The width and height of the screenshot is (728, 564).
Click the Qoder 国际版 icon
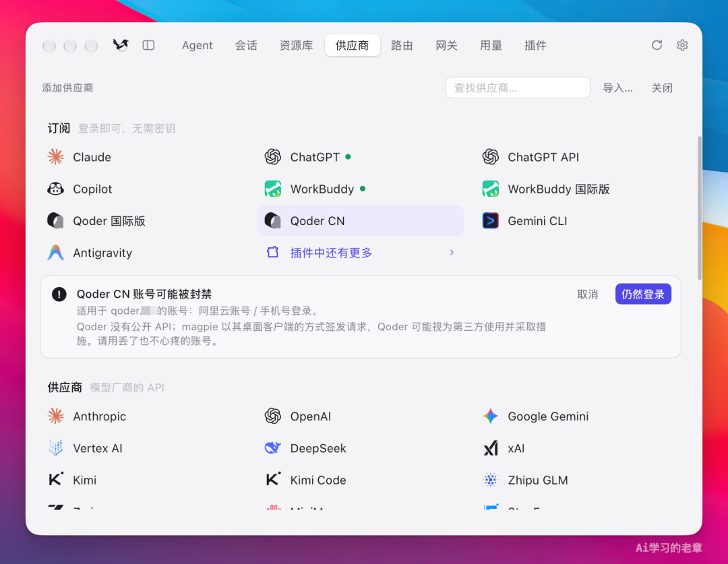56,220
